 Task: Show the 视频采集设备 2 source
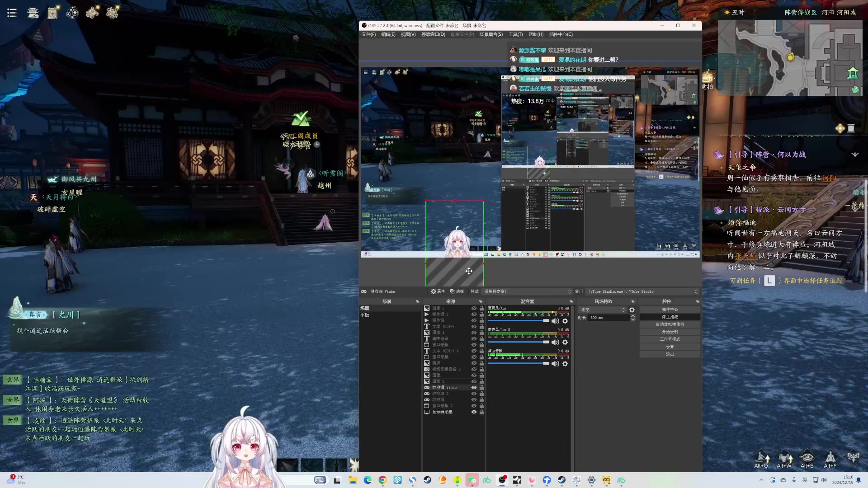[474, 369]
